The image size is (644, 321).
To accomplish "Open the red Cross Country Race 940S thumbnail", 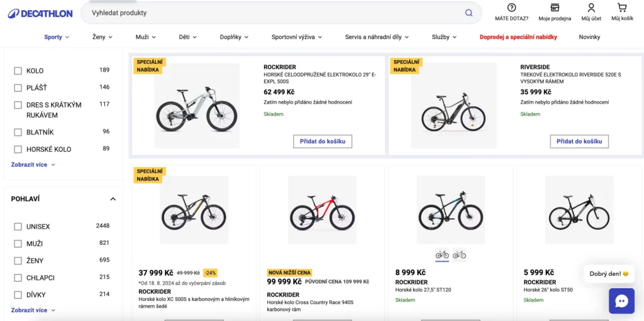I will [322, 210].
